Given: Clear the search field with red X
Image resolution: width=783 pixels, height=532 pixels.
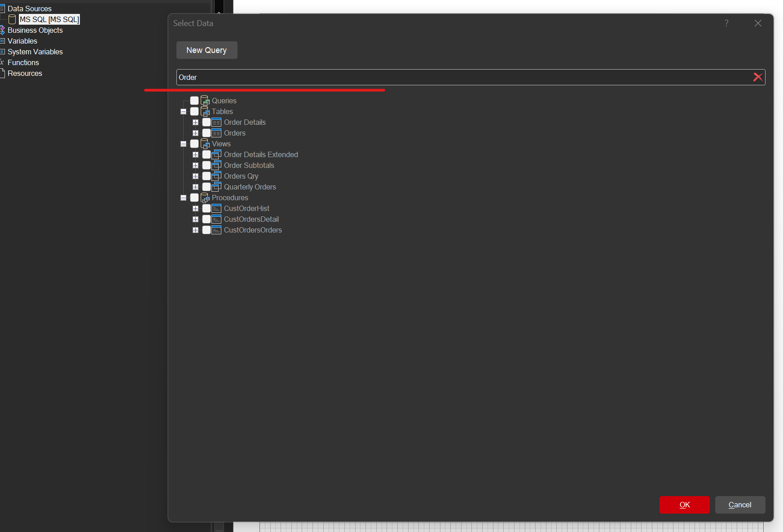Looking at the screenshot, I should (x=758, y=77).
